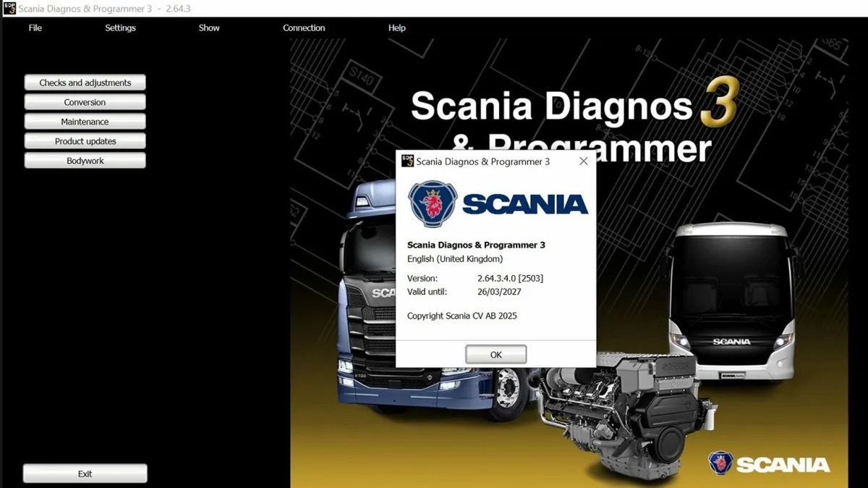Viewport: 868px width, 488px height.
Task: Dismiss the About dialog using the X
Action: [583, 161]
